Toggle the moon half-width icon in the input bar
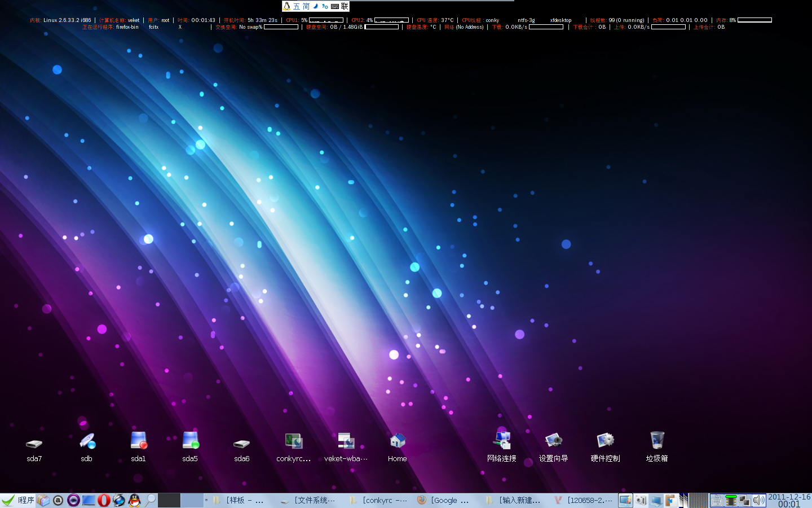 [x=316, y=6]
